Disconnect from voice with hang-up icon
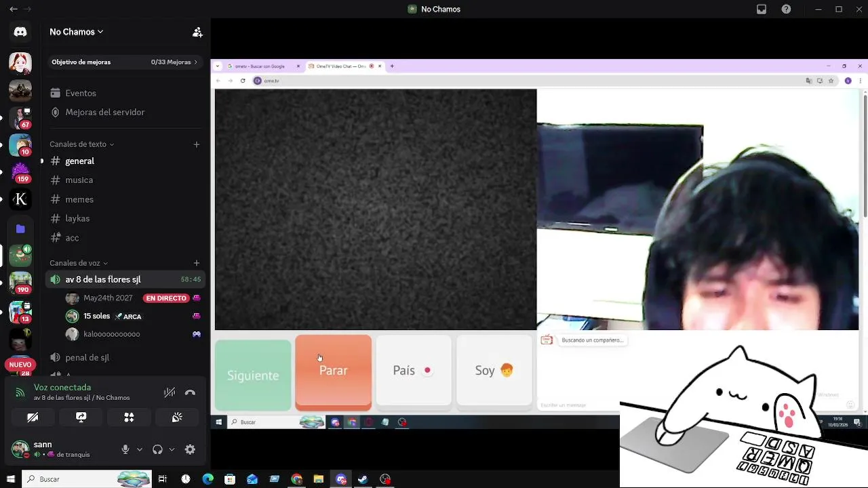The image size is (868, 488). [190, 392]
